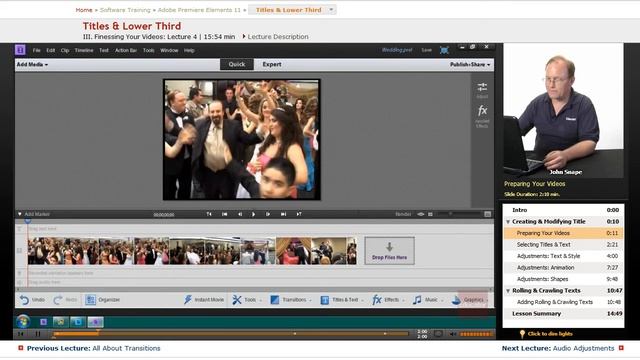Seek in the lecture progress bar
The image size is (640, 360).
(231, 334)
